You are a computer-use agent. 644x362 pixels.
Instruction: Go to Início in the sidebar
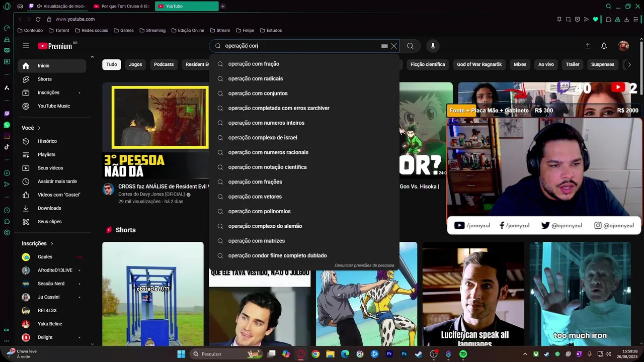coord(52,66)
